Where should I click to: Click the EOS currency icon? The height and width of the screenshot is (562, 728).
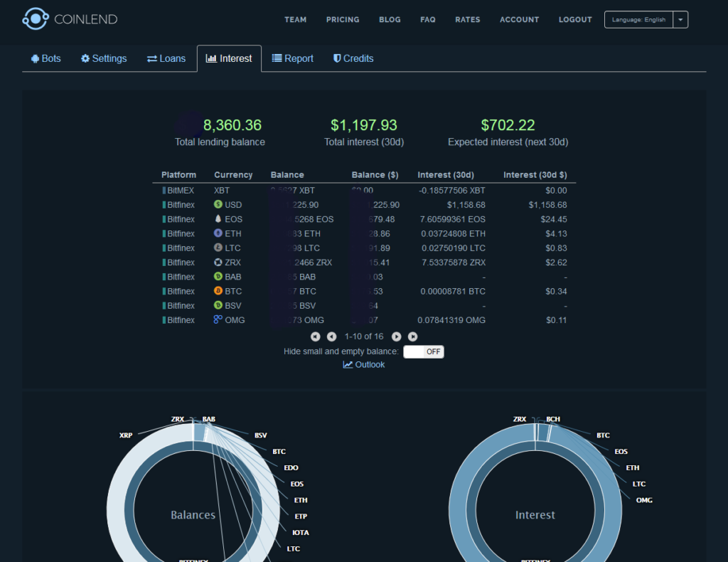pyautogui.click(x=218, y=219)
